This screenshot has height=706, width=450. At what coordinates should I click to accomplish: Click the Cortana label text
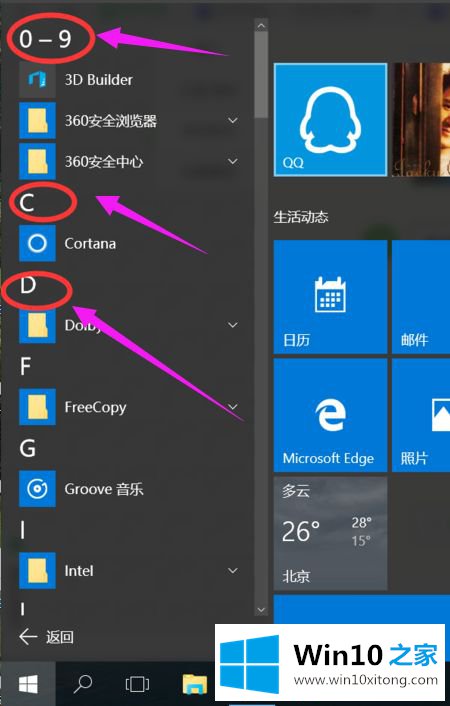click(90, 244)
